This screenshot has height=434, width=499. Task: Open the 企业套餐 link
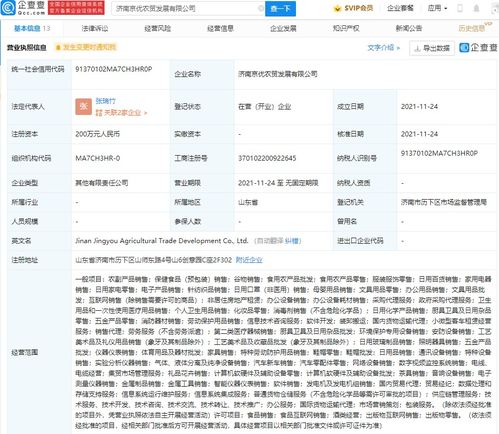pos(400,8)
